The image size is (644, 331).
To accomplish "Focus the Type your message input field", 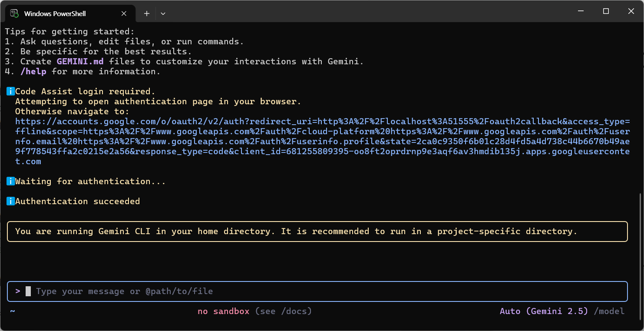I will (x=304, y=291).
